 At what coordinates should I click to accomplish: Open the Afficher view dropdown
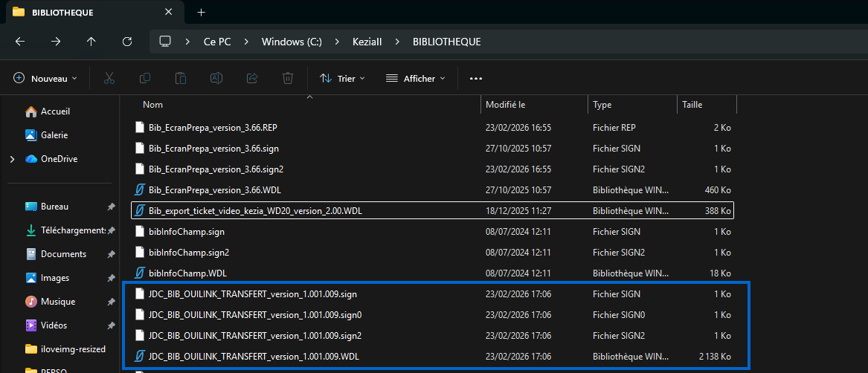pyautogui.click(x=415, y=78)
